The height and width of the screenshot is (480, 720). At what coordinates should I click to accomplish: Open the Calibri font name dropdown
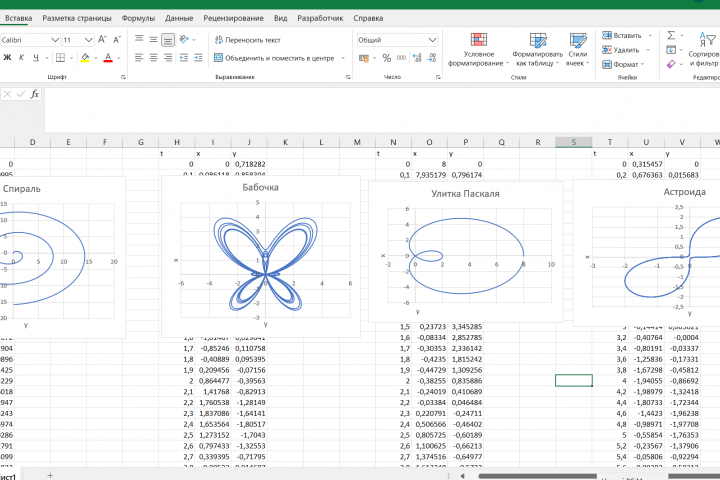click(x=55, y=40)
